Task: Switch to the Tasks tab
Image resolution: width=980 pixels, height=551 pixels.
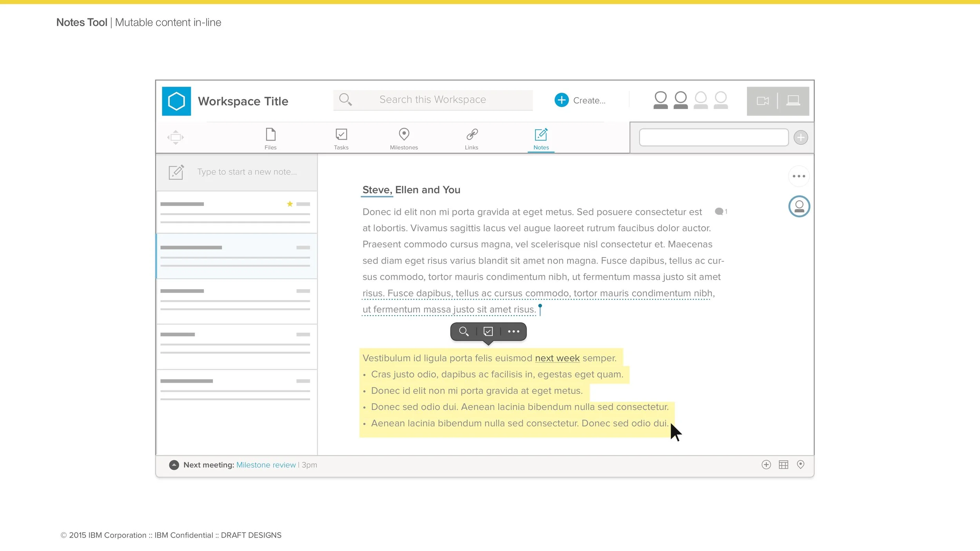Action: tap(341, 138)
